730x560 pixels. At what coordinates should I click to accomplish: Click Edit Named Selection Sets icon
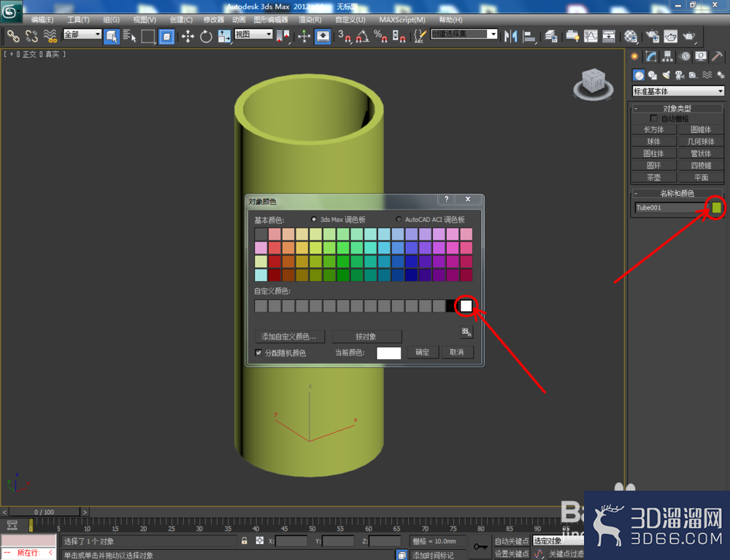click(420, 36)
